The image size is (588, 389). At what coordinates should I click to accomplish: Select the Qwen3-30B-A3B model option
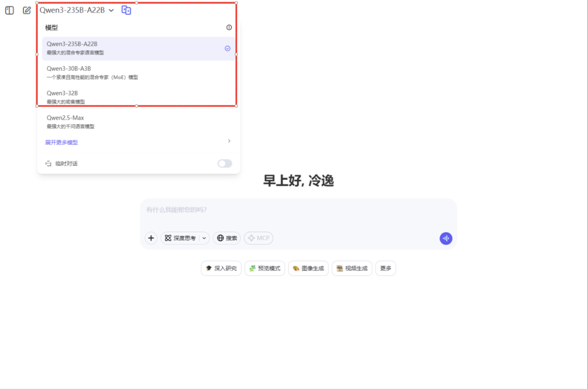(138, 73)
